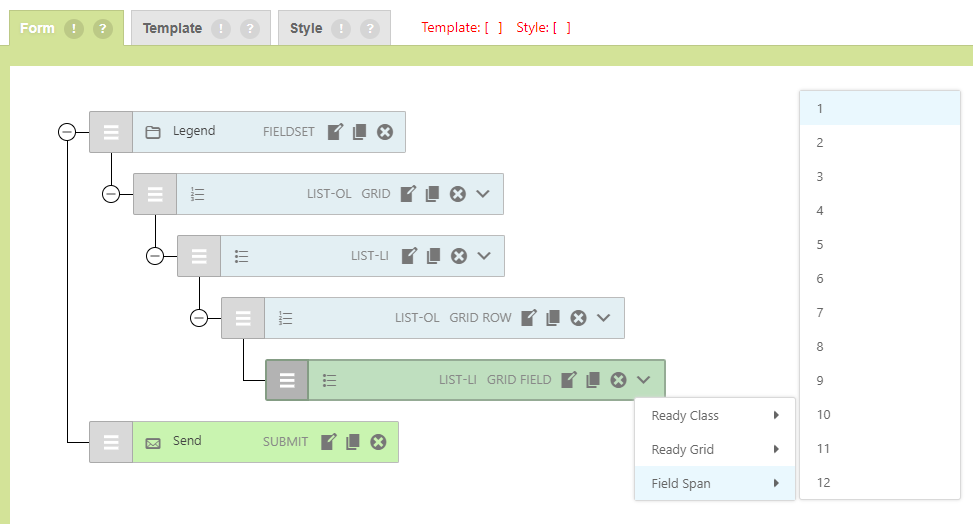The image size is (973, 524).
Task: Switch to the Style tab
Action: coord(306,28)
